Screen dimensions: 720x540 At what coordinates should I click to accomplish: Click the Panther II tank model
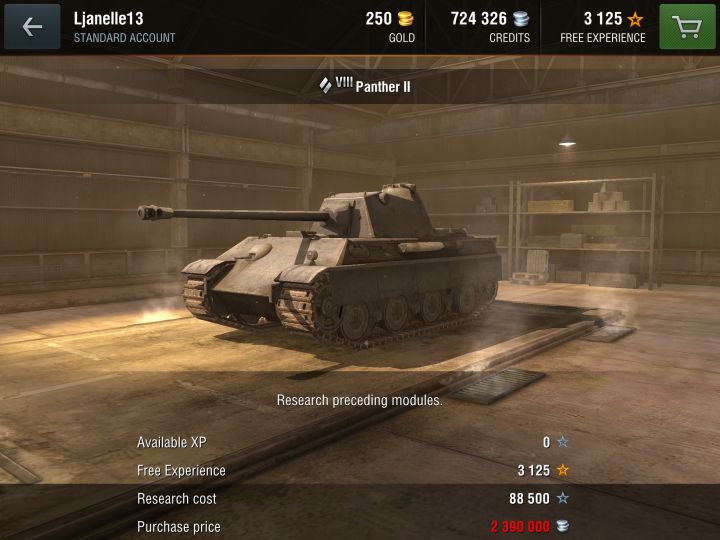319,264
